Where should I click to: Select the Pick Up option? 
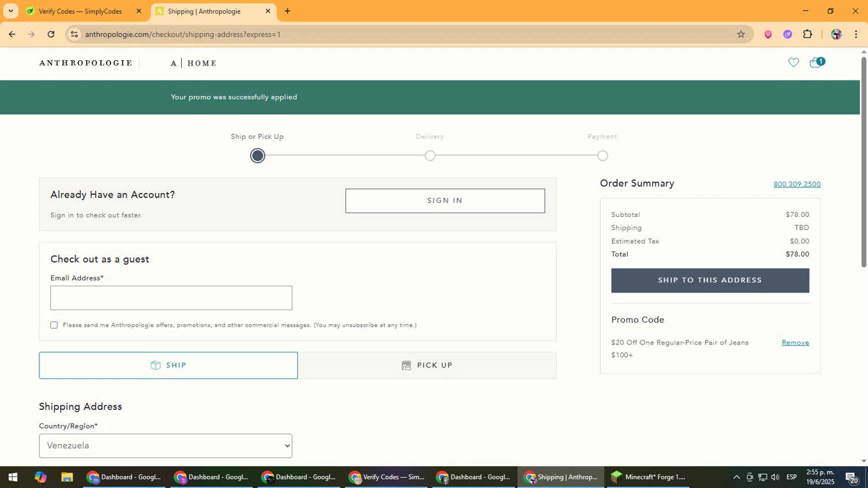427,365
